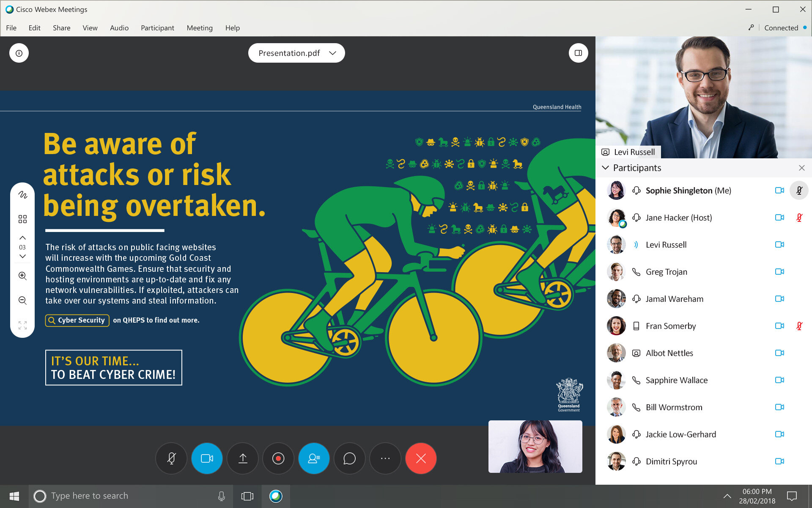This screenshot has width=812, height=508.
Task: Click the annotate squiggle tool icon
Action: pyautogui.click(x=22, y=195)
